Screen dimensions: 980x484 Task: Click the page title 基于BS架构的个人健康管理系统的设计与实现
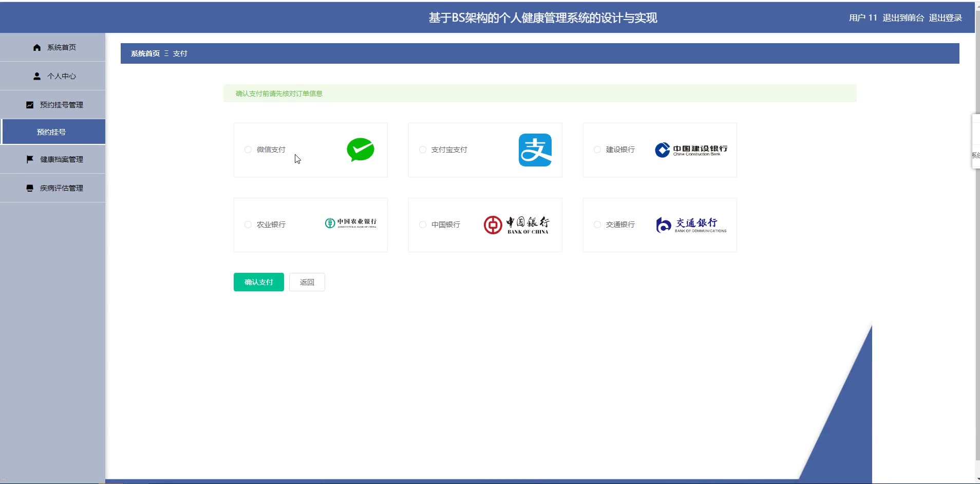[x=543, y=18]
